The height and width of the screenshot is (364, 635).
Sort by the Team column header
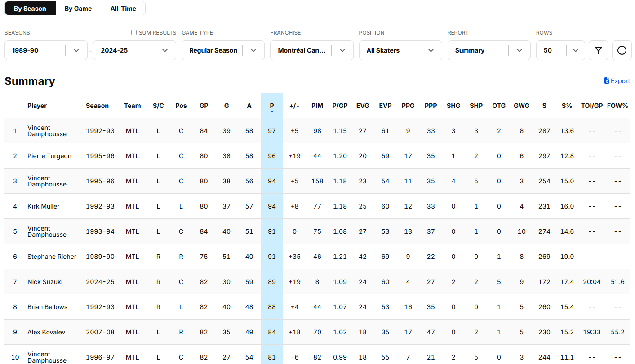pyautogui.click(x=133, y=106)
